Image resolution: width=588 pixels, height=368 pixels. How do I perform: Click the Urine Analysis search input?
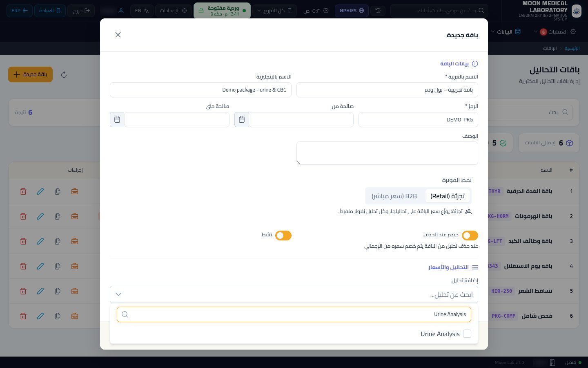click(294, 314)
